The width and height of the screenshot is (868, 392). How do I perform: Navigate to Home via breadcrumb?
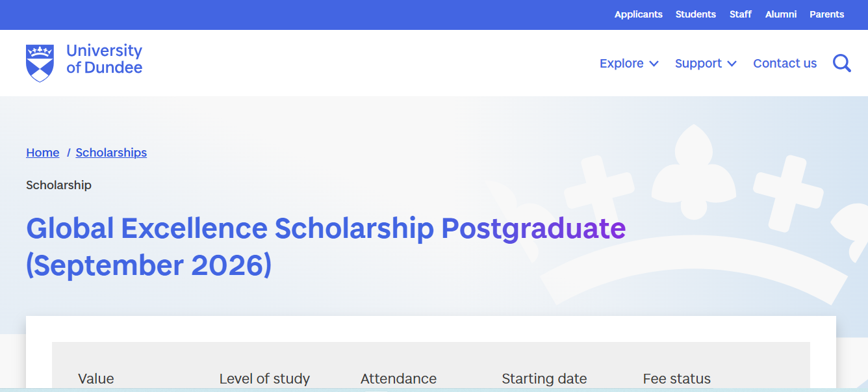[x=42, y=152]
